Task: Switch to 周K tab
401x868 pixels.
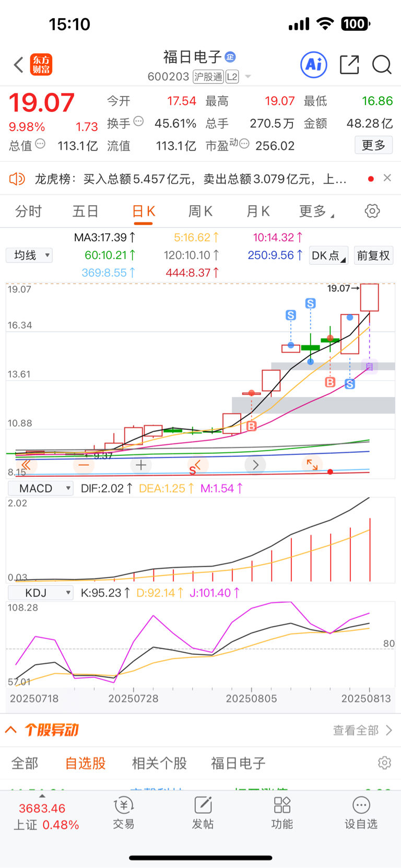Action: [x=200, y=212]
